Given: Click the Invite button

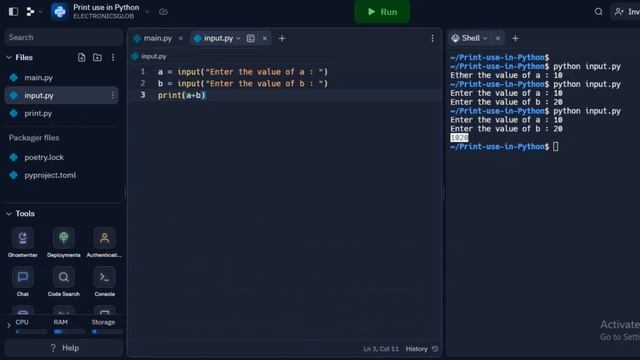Looking at the screenshot, I should point(627,11).
